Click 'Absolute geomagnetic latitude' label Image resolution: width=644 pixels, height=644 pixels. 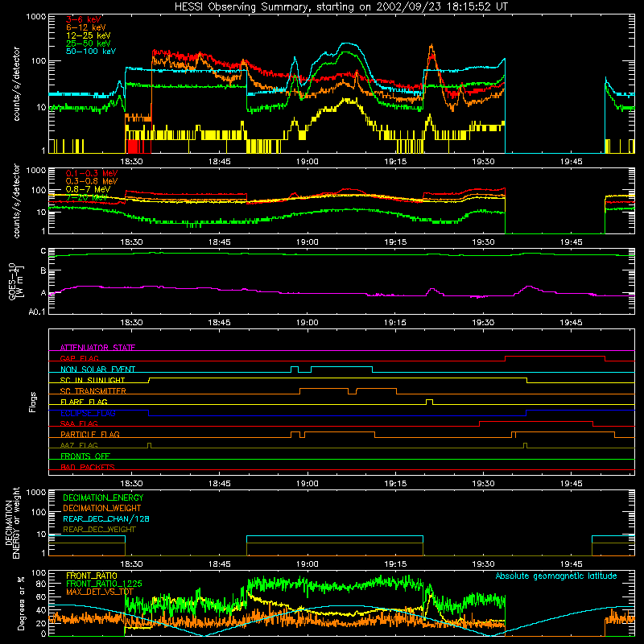(556, 576)
